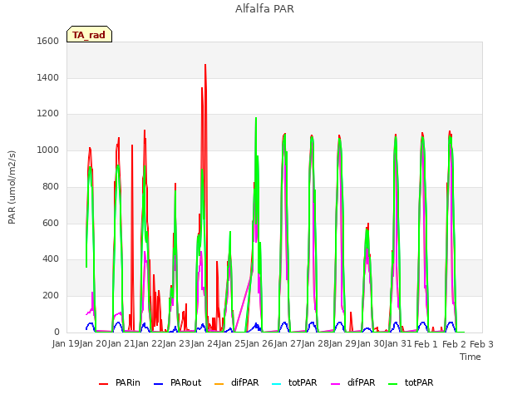Viewport: 532px width, 399px height.
Task: Click the Feb 3 x-axis tick label
Action: coord(481,344)
